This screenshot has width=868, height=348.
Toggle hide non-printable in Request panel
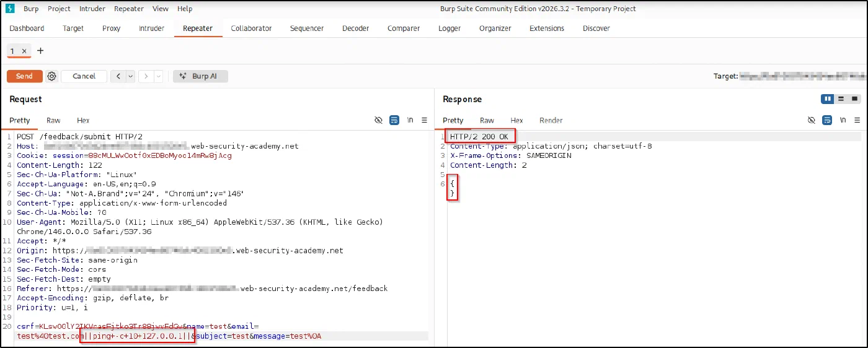378,120
